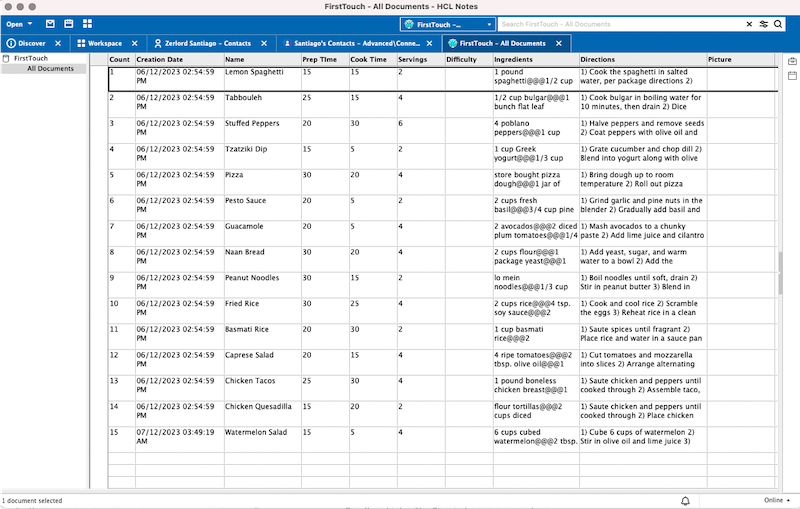Screen dimensions: 800x509
Task: Select the Chicken Quesadilla document
Action: (x=443, y=414)
